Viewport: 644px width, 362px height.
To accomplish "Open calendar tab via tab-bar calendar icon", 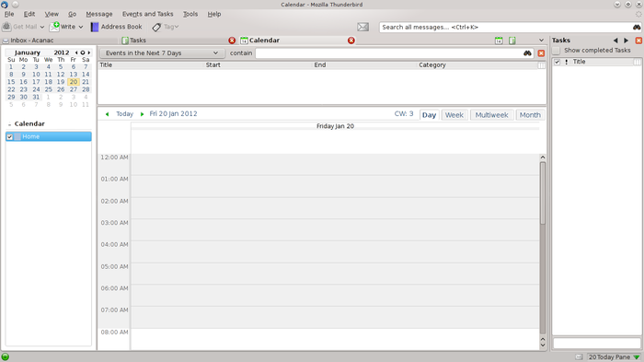I will (x=499, y=41).
